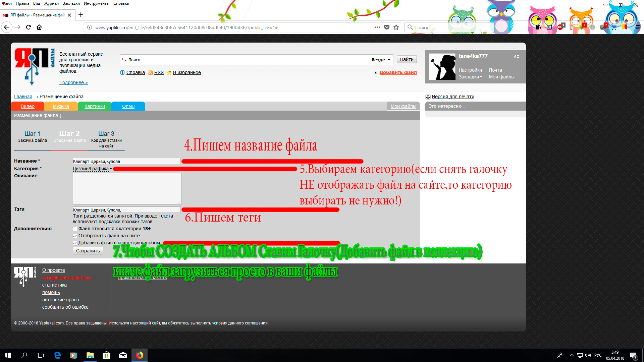Go to browser home page icon
644x362 pixels.
pyautogui.click(x=39, y=27)
